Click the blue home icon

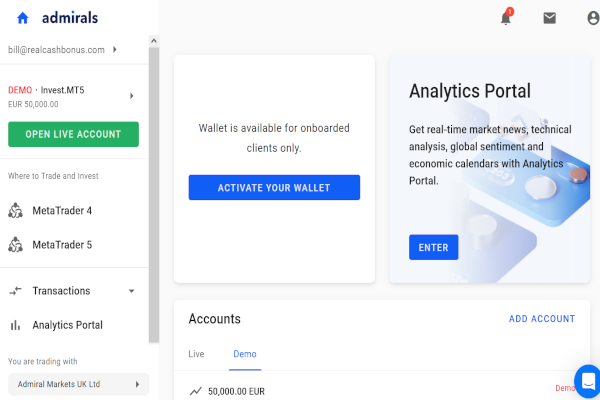click(23, 18)
